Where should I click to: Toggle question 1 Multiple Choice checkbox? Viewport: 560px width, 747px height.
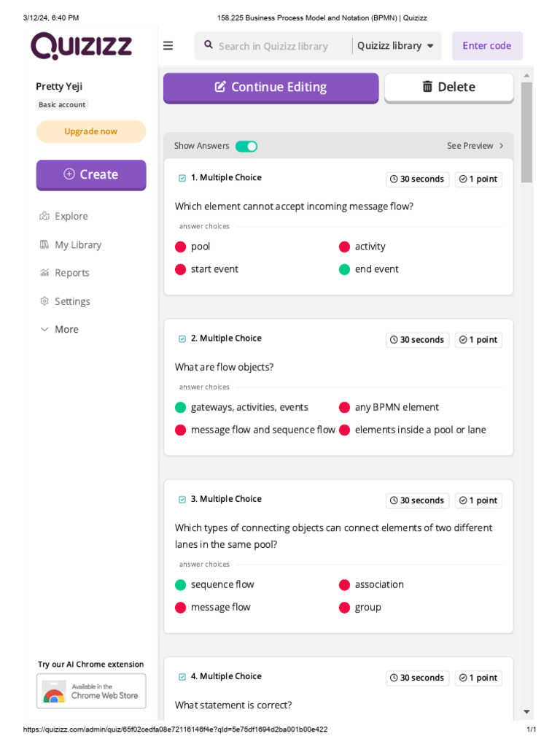pos(182,178)
